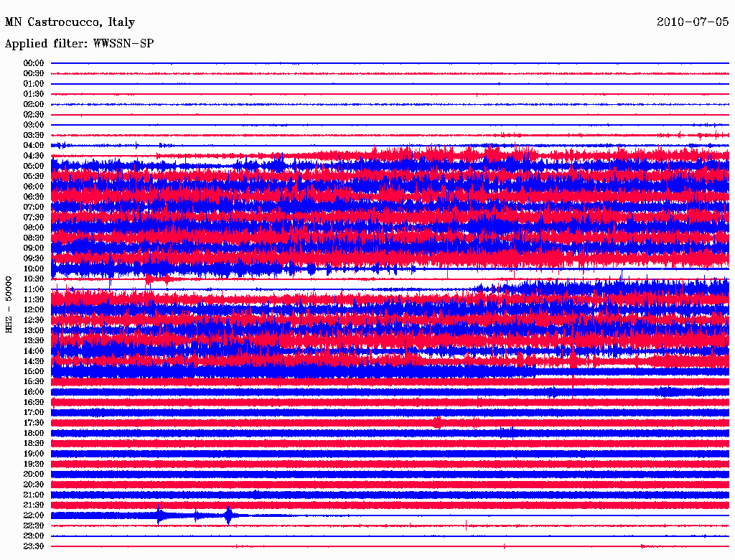Click the first seismic event spike on 22:00 trace
The width and height of the screenshot is (735, 560).
coord(159,515)
